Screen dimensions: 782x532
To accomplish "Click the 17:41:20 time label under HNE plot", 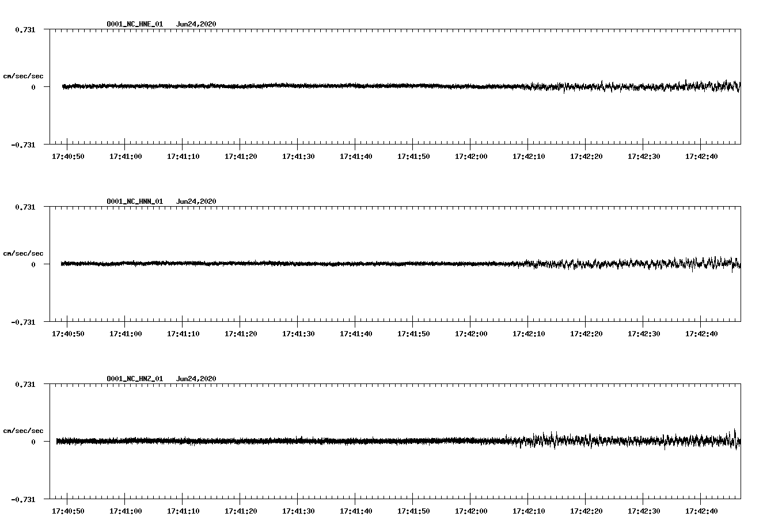I will tap(241, 156).
